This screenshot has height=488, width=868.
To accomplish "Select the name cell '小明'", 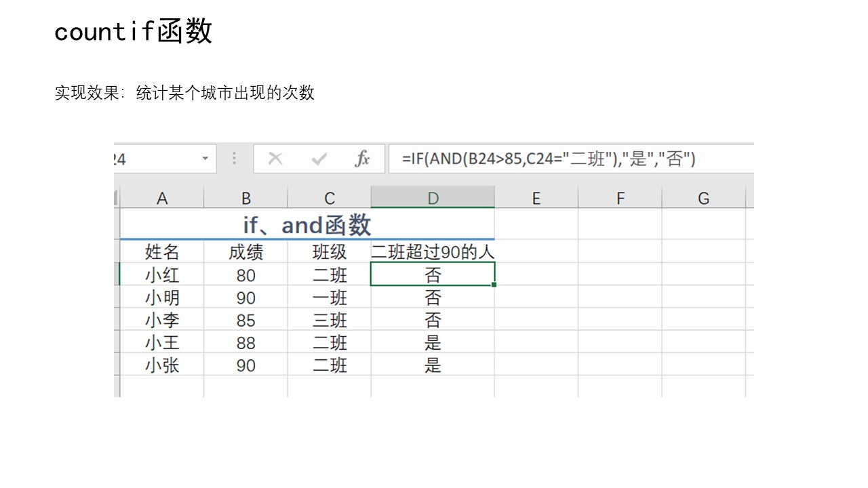I will [162, 298].
